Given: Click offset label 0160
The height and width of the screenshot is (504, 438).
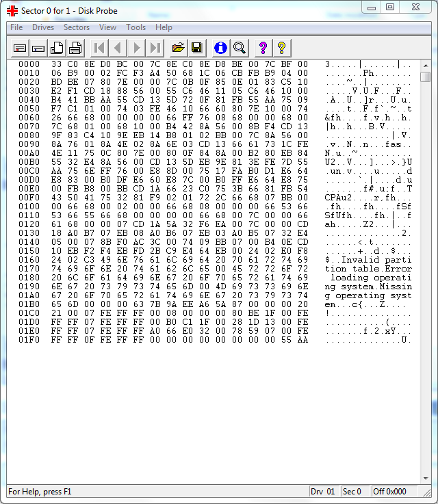Looking at the screenshot, I should point(29,260).
